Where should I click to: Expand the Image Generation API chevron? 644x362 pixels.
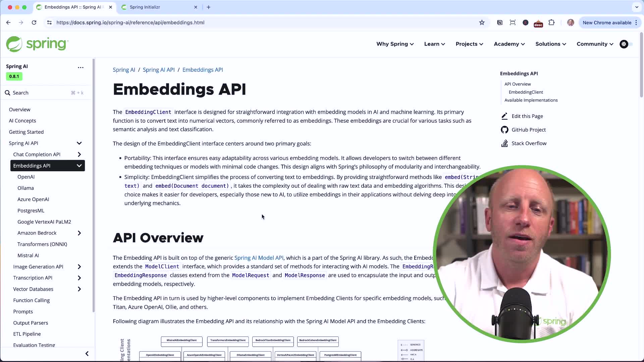(79, 267)
